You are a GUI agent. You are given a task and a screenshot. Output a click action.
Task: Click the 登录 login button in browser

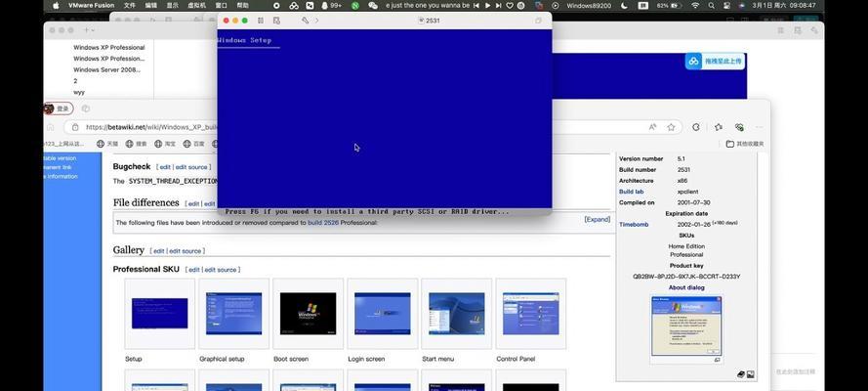(x=59, y=109)
